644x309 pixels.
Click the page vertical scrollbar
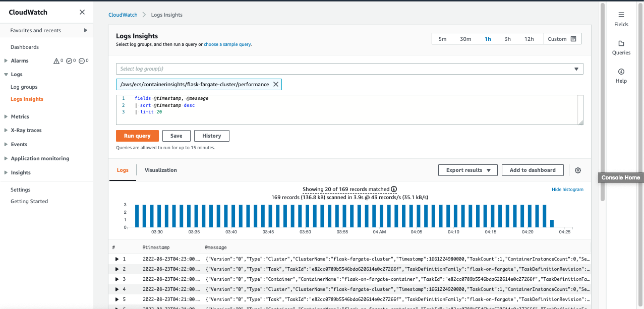pyautogui.click(x=602, y=101)
